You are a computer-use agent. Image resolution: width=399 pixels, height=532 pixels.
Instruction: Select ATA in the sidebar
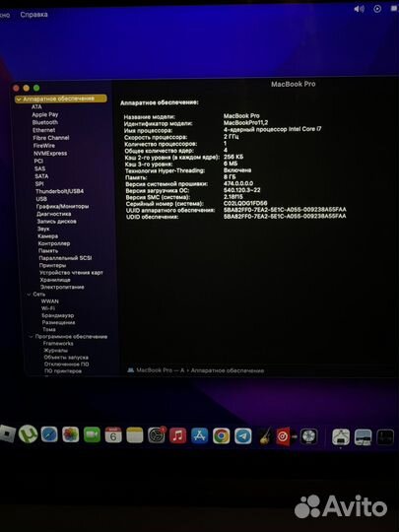click(36, 106)
